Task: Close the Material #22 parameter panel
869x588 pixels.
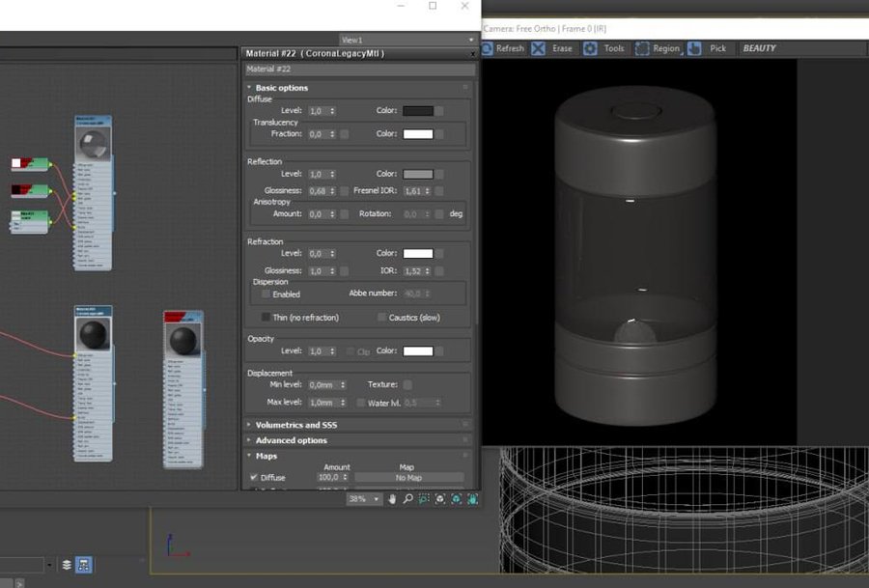Action: (x=473, y=54)
